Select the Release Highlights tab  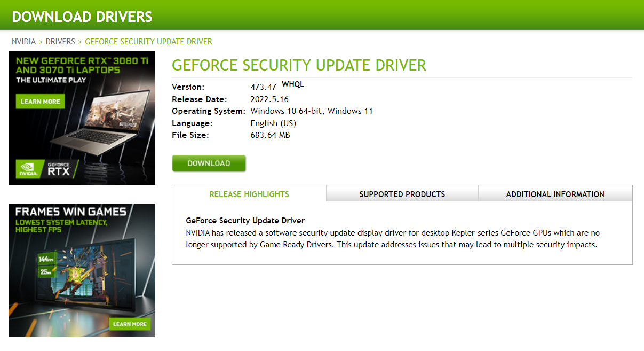249,194
